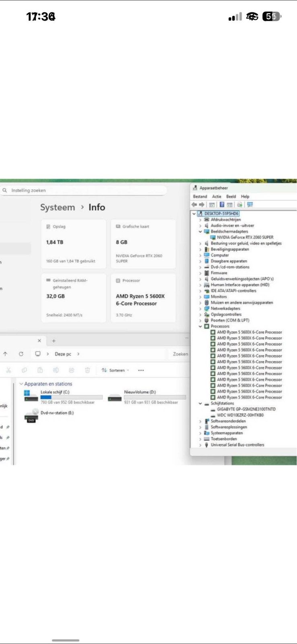Image resolution: width=297 pixels, height=644 pixels.
Task: Open the Geïnstalleerd RAM-geheugen card
Action: (74, 298)
